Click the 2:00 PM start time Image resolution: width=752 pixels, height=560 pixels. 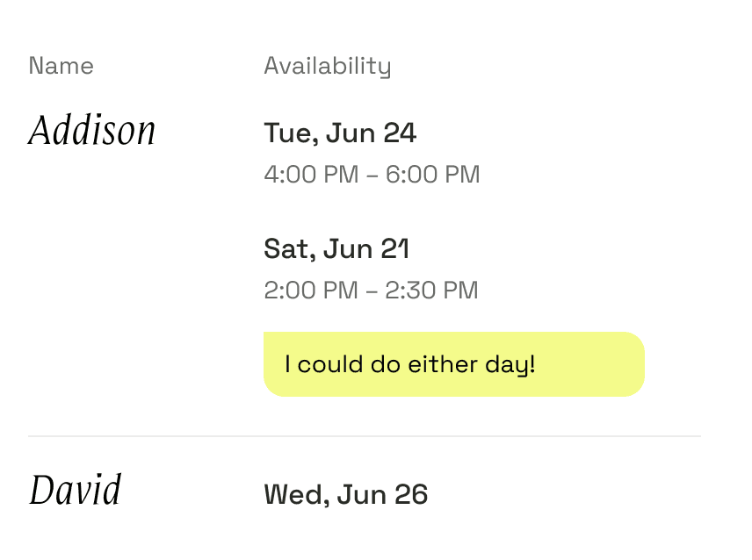(311, 291)
